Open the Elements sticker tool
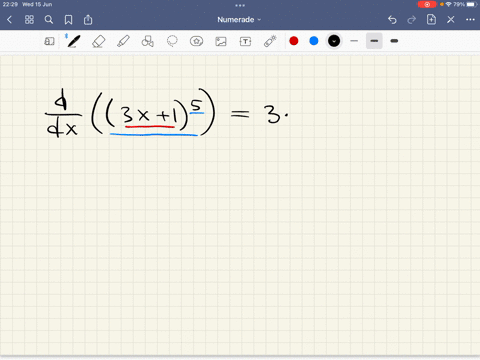The image size is (480, 360). tap(196, 41)
